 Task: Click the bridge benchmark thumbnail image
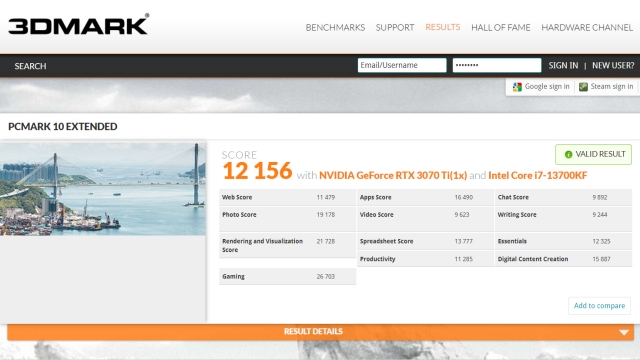point(103,189)
